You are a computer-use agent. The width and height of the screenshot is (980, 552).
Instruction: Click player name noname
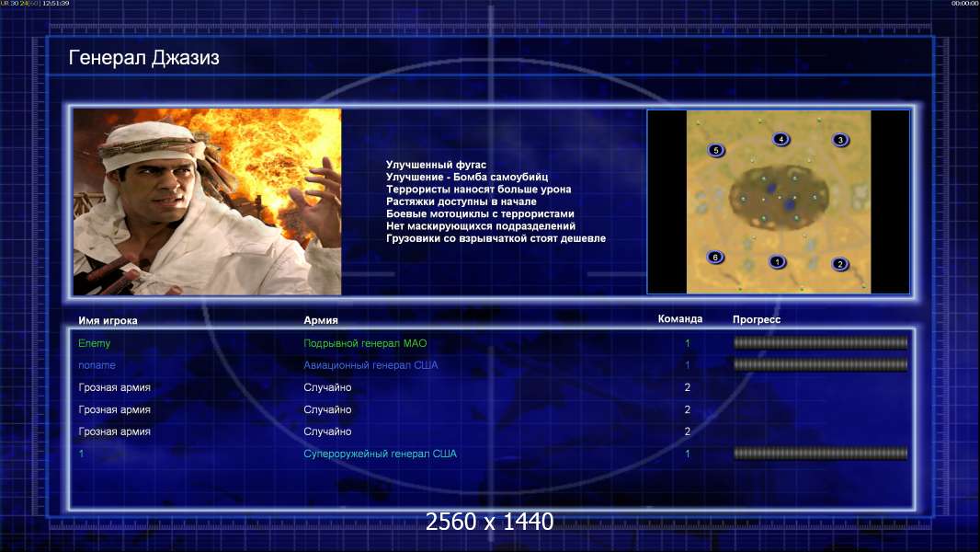click(x=97, y=365)
